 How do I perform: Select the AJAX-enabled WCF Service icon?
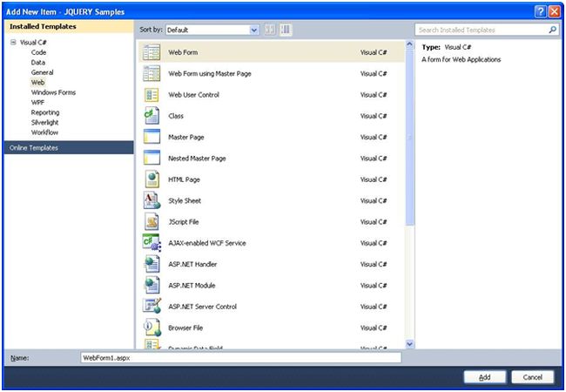tap(152, 243)
